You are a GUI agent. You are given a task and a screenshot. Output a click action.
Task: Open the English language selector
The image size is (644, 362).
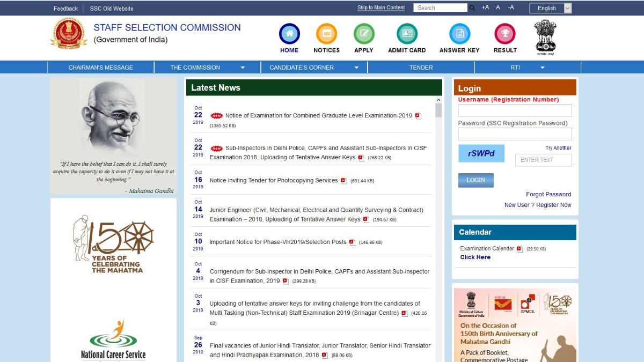tap(550, 8)
